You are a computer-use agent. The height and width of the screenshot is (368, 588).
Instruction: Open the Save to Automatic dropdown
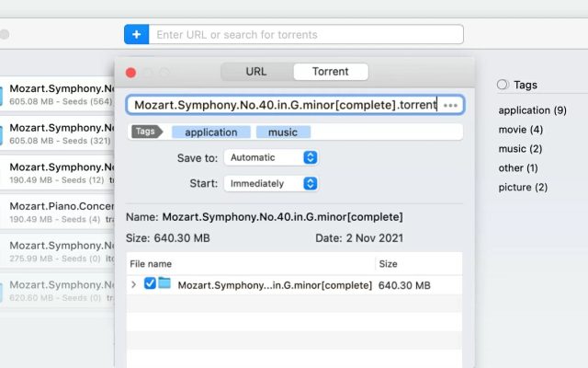click(x=271, y=157)
